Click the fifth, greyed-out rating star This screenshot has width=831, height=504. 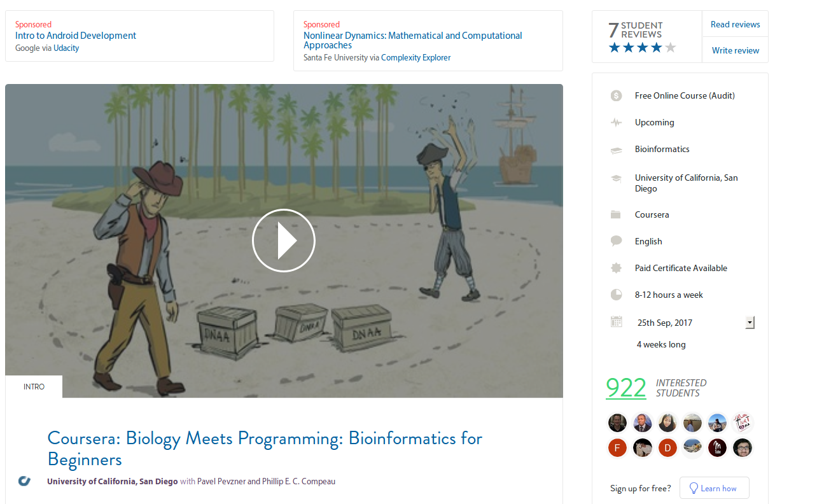click(x=670, y=47)
